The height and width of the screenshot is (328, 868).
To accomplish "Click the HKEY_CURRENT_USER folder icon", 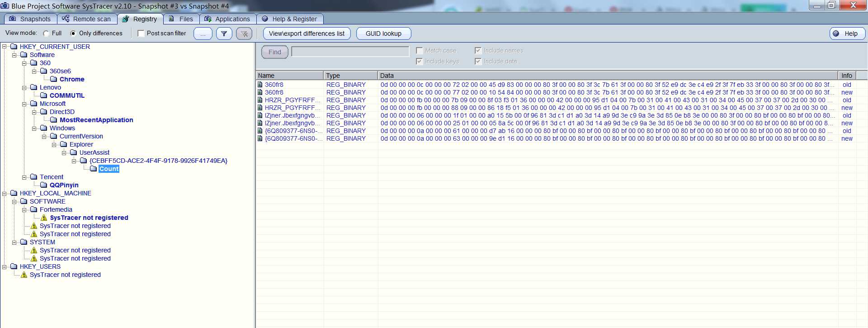I will coord(14,47).
